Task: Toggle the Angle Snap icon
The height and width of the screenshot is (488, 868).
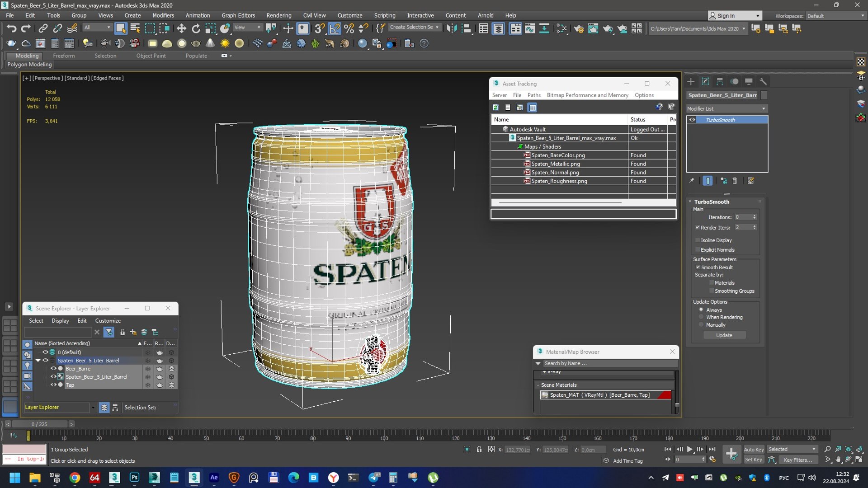Action: point(335,28)
